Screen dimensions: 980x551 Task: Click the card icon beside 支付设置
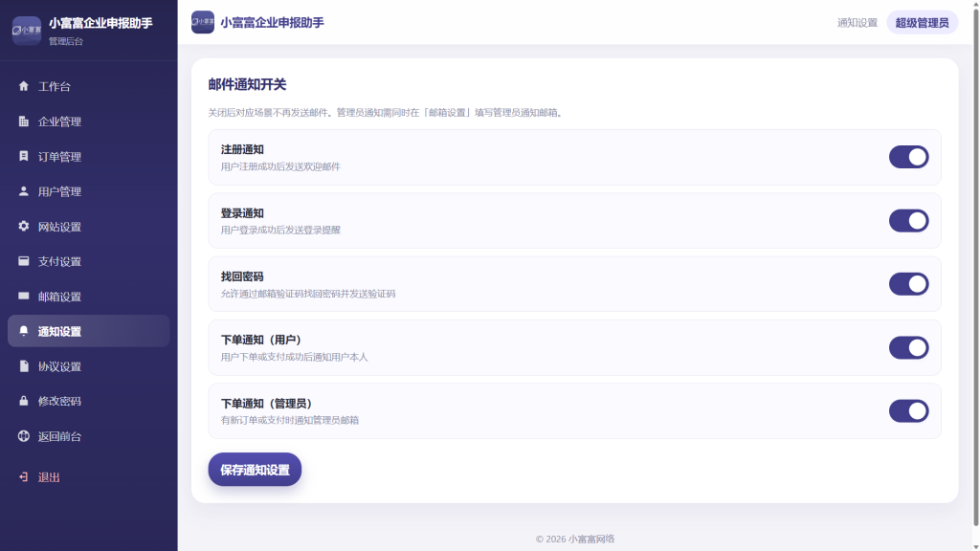(24, 261)
